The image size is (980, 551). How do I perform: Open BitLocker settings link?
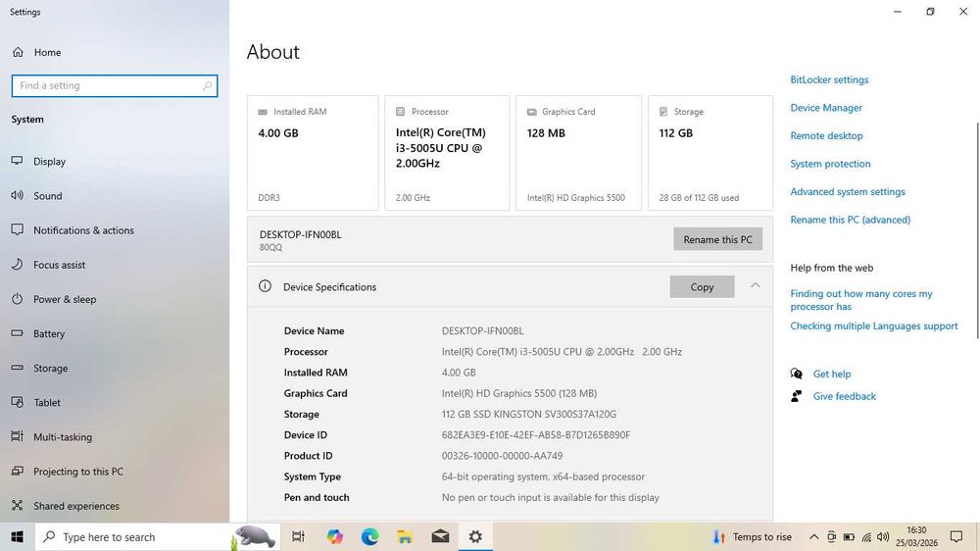click(829, 80)
